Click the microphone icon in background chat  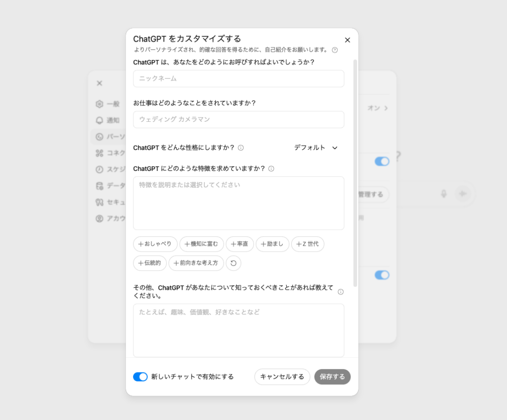[444, 194]
